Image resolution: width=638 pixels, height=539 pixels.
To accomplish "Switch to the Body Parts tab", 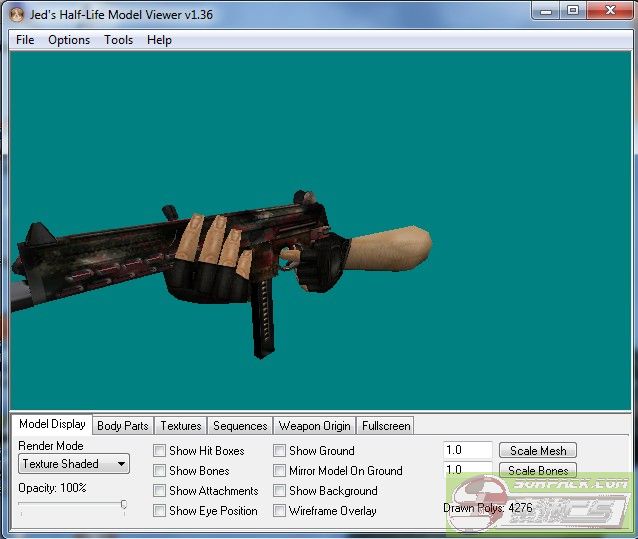I will pos(123,426).
